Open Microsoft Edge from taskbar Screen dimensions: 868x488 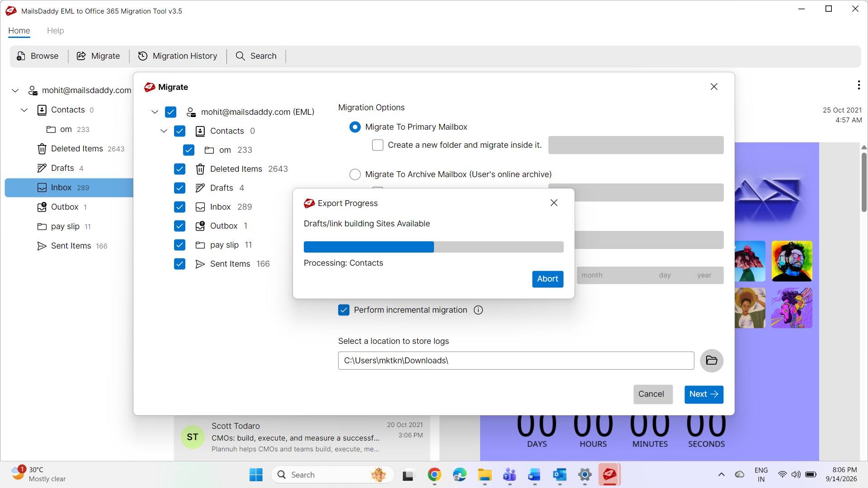tap(460, 475)
